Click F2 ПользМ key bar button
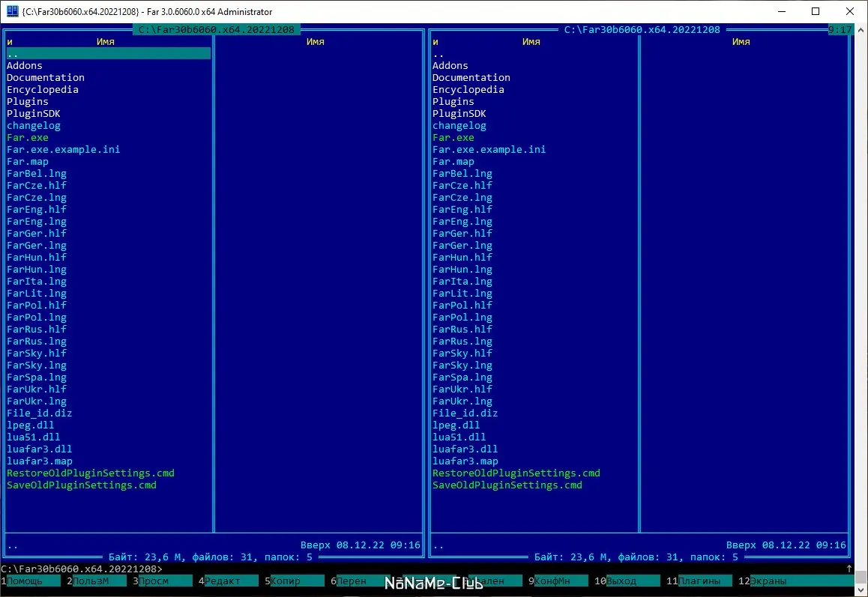 (x=97, y=581)
